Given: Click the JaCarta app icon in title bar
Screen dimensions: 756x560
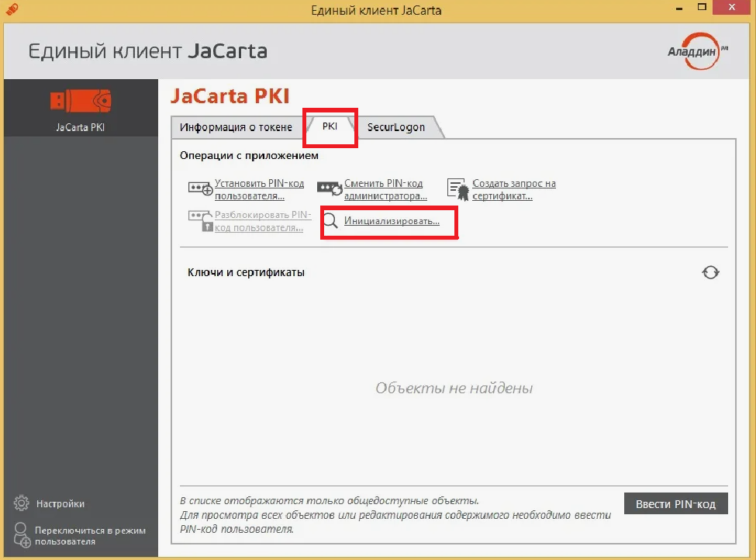Looking at the screenshot, I should click(x=12, y=9).
